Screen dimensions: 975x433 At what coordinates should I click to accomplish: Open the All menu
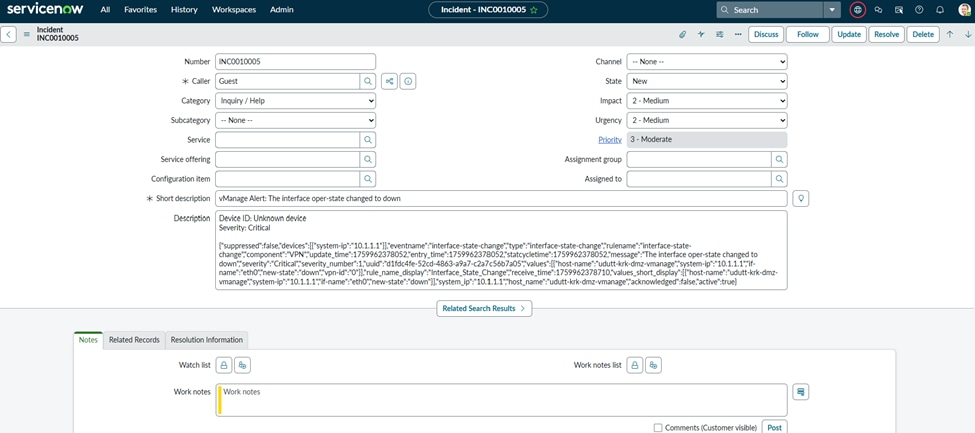coord(106,10)
